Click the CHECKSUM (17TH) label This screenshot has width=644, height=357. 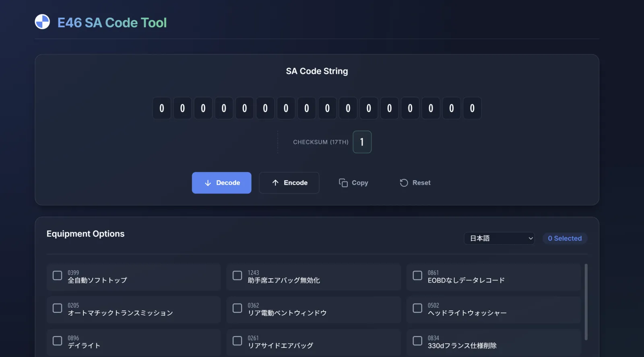[x=321, y=142]
